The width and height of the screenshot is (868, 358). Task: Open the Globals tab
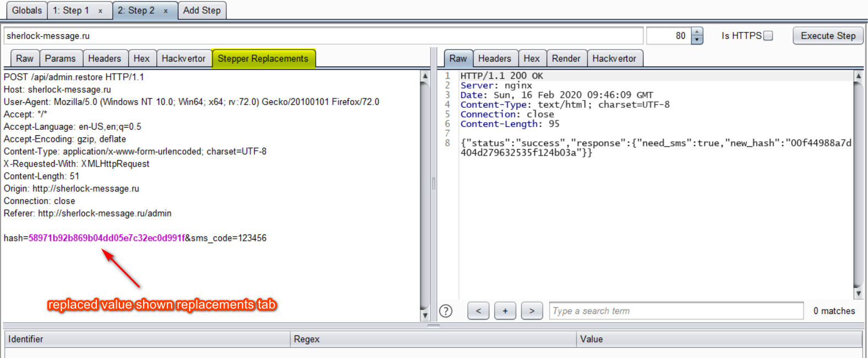point(26,10)
